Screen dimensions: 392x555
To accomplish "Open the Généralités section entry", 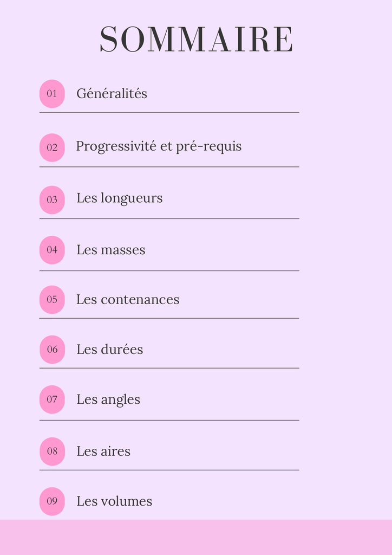I will pyautogui.click(x=112, y=94).
